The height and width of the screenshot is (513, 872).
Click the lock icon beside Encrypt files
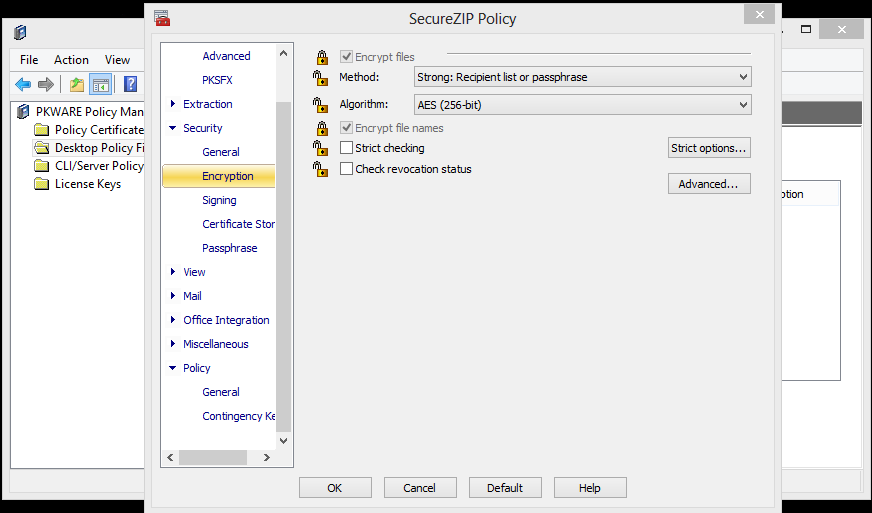tap(321, 58)
